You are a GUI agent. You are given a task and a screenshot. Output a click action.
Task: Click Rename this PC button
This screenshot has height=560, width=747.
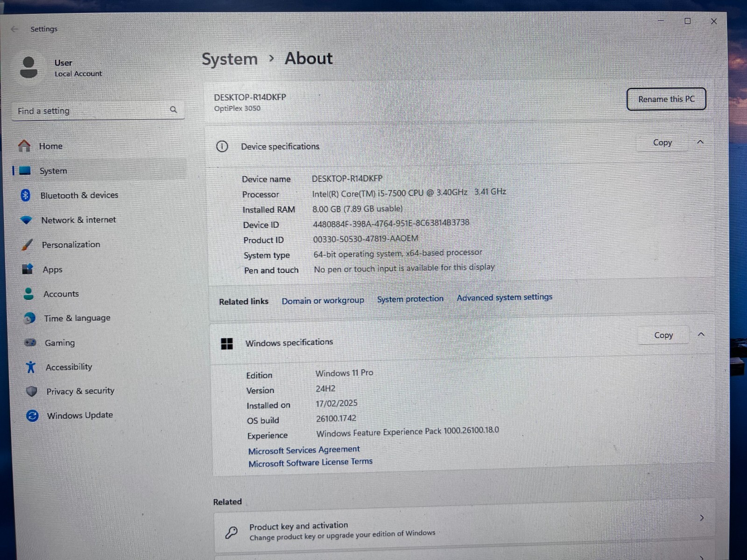666,99
